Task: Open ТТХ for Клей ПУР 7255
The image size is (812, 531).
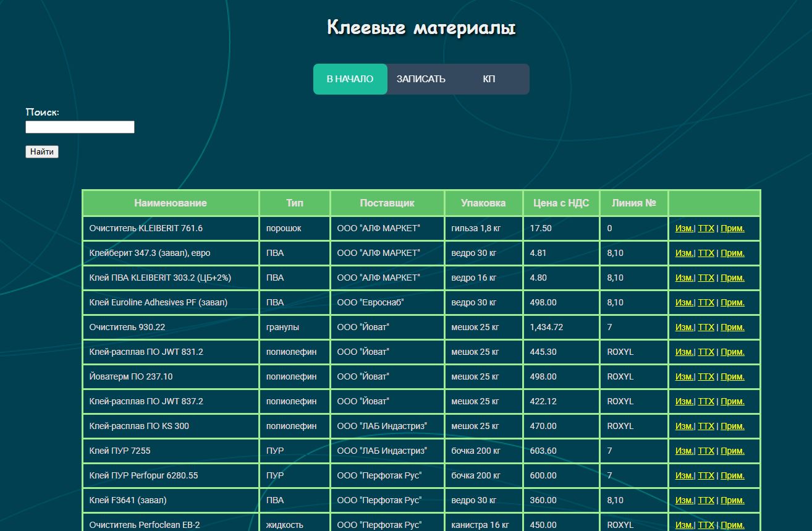Action: [x=706, y=451]
